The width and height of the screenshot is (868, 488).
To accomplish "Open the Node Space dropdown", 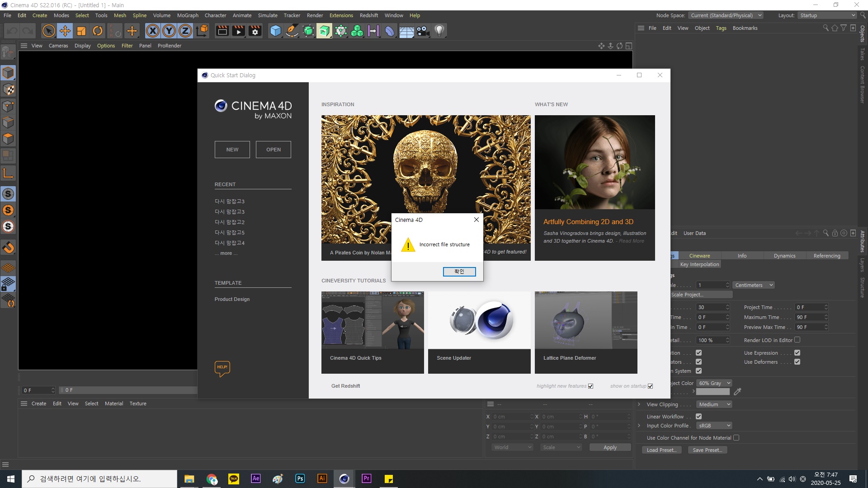I will [726, 15].
